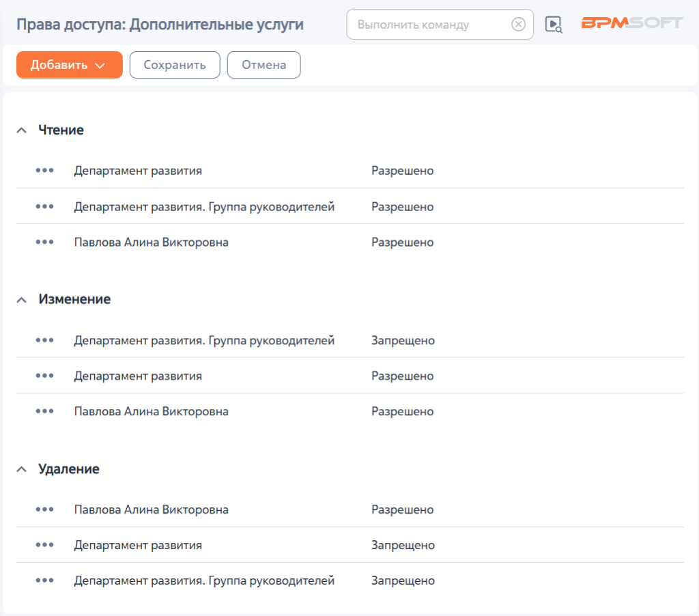
Task: Click Разрешено for Павлова in Изменение
Action: pos(403,411)
